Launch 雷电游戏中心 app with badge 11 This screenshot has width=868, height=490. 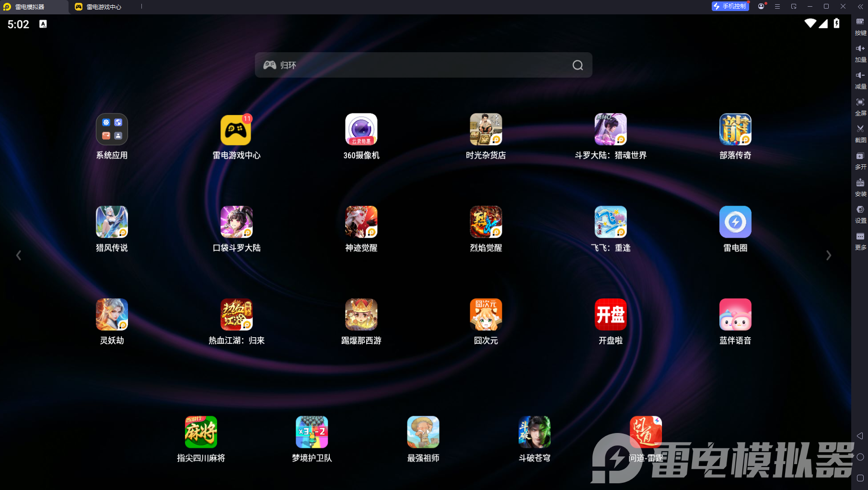(236, 129)
